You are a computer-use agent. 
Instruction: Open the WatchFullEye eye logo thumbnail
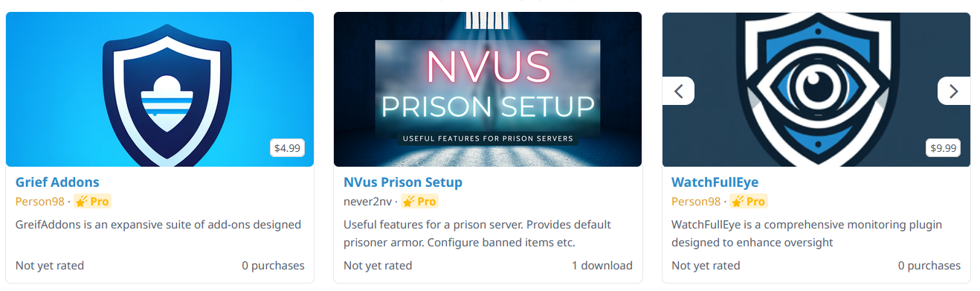click(x=816, y=89)
